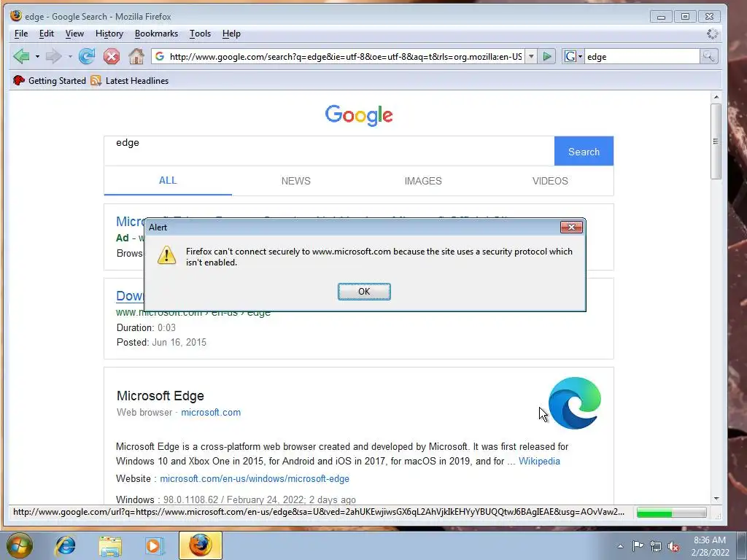This screenshot has width=747, height=560.
Task: Click the Firefox taskbar button
Action: [x=201, y=545]
